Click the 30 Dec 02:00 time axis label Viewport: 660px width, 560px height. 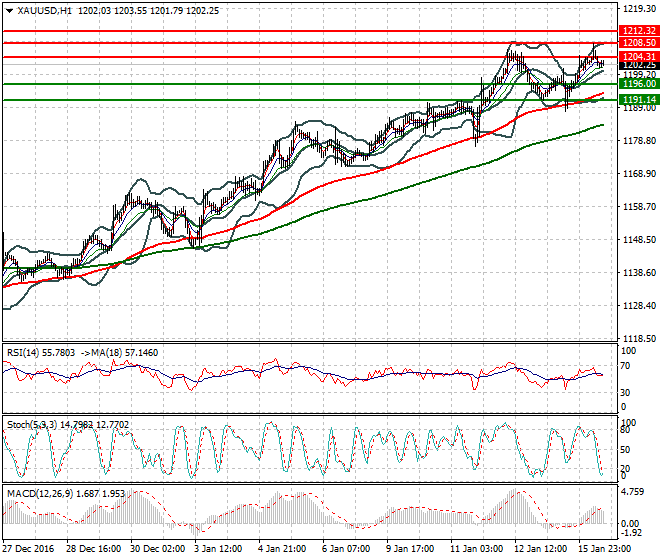(157, 549)
